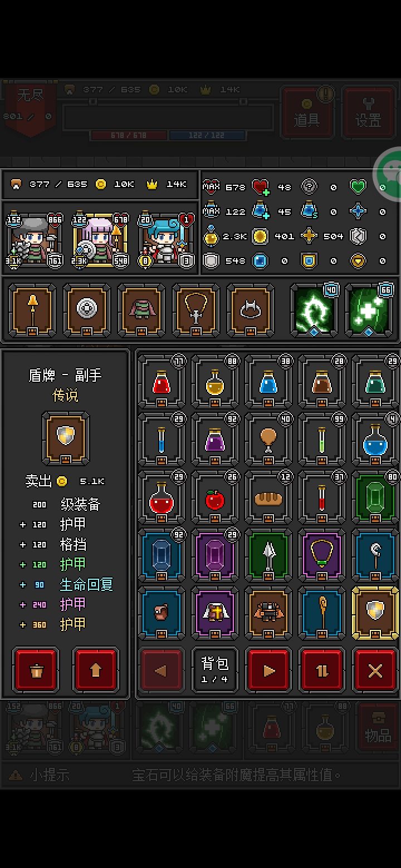Select the equipped necklace slot

pyautogui.click(x=196, y=309)
